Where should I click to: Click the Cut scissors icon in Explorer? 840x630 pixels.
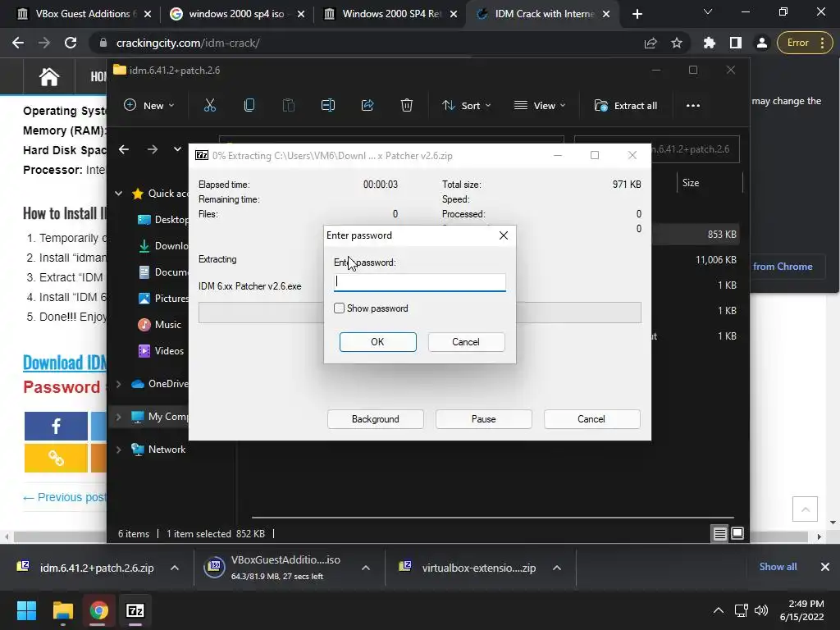point(210,106)
